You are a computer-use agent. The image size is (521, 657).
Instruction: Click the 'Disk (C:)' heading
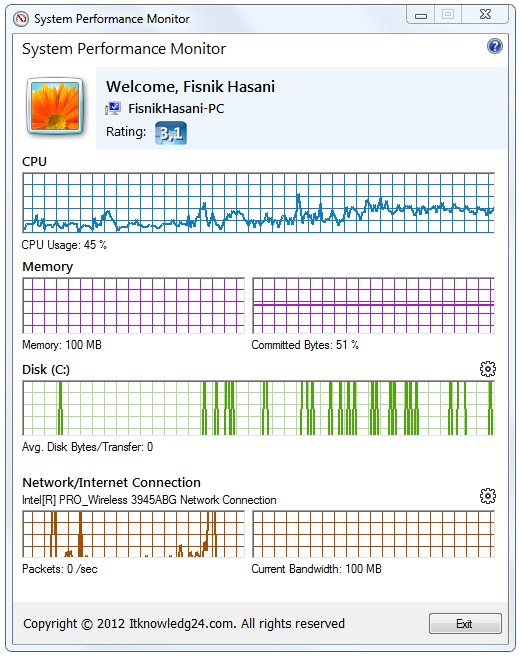click(x=46, y=370)
